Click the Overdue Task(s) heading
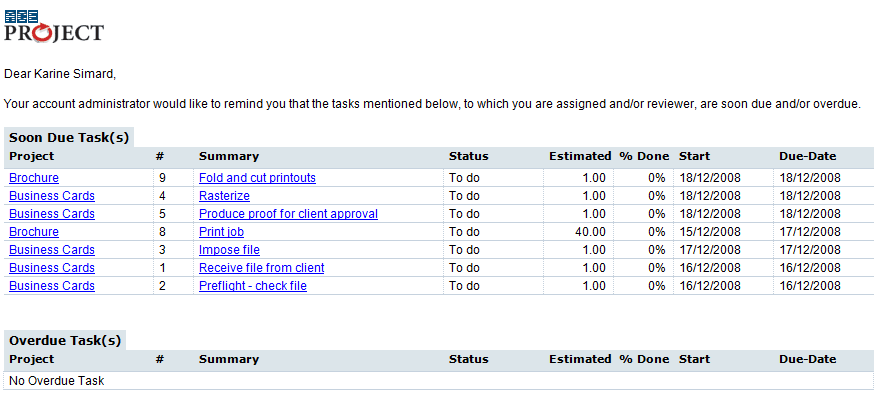The width and height of the screenshot is (882, 402). click(65, 341)
